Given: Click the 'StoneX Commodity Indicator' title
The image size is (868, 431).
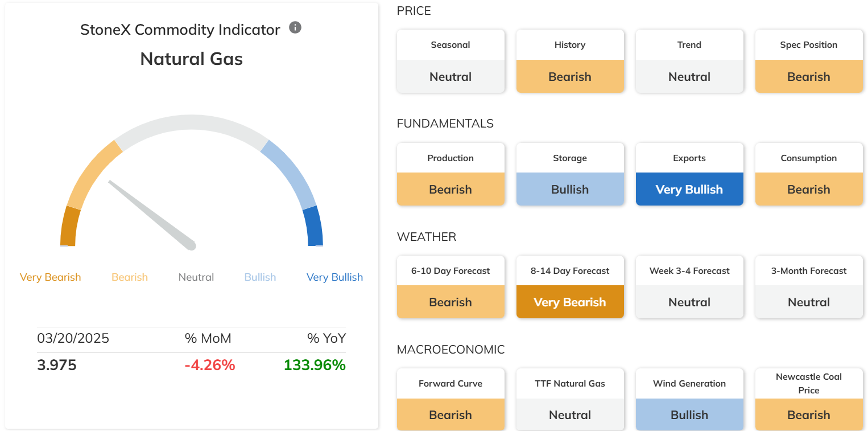Looking at the screenshot, I should pyautogui.click(x=180, y=30).
